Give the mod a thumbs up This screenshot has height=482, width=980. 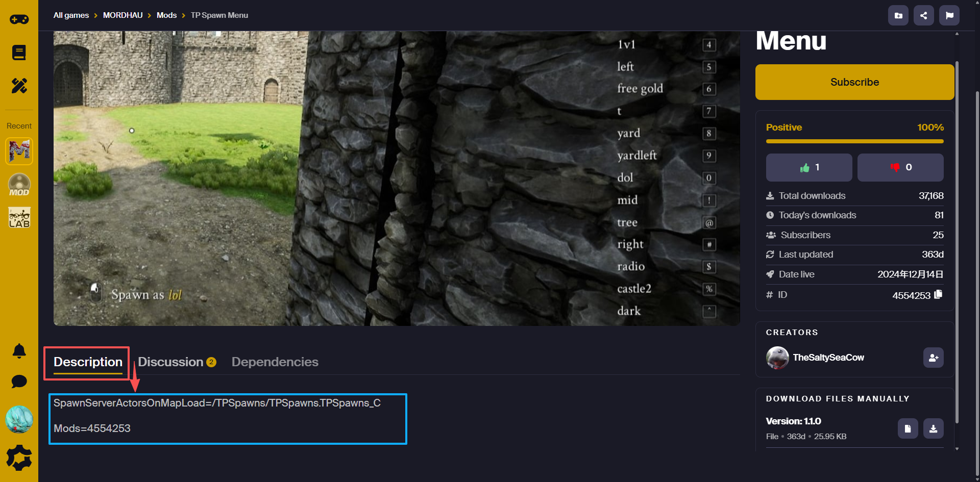click(x=808, y=167)
